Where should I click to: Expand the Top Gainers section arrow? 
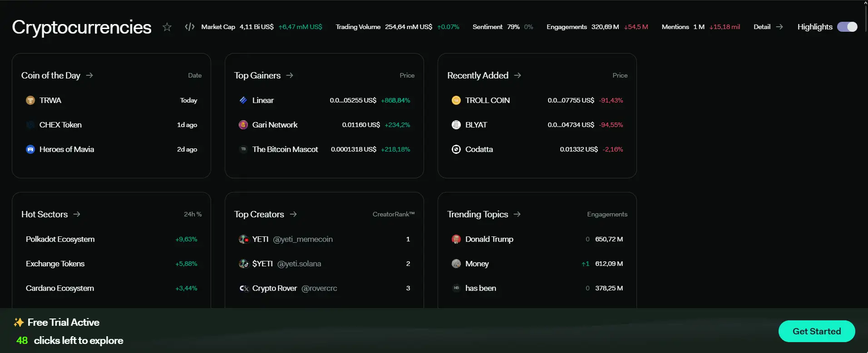290,75
